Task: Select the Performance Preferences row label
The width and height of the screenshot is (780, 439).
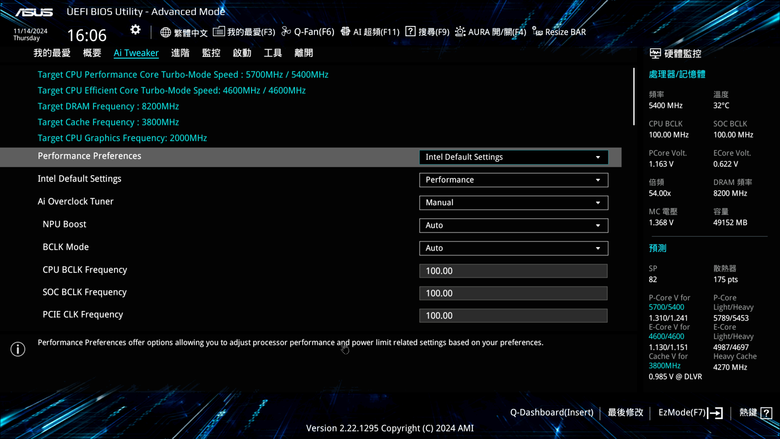Action: point(90,156)
